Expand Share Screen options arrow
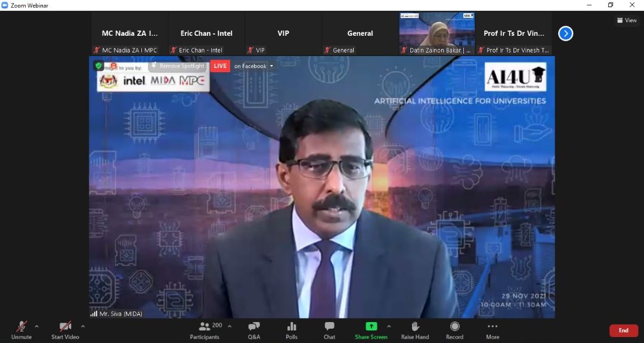This screenshot has height=343, width=644. pos(389,326)
